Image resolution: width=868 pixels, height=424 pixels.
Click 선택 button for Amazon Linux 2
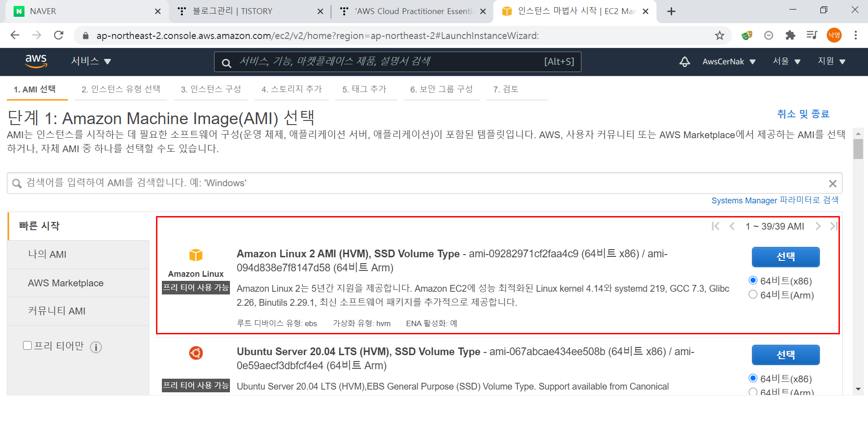click(785, 257)
